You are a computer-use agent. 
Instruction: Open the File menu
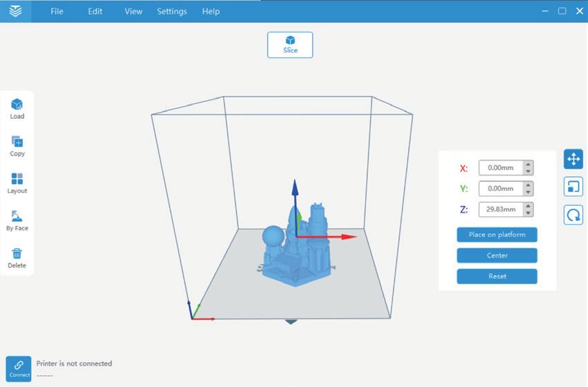pyautogui.click(x=57, y=11)
